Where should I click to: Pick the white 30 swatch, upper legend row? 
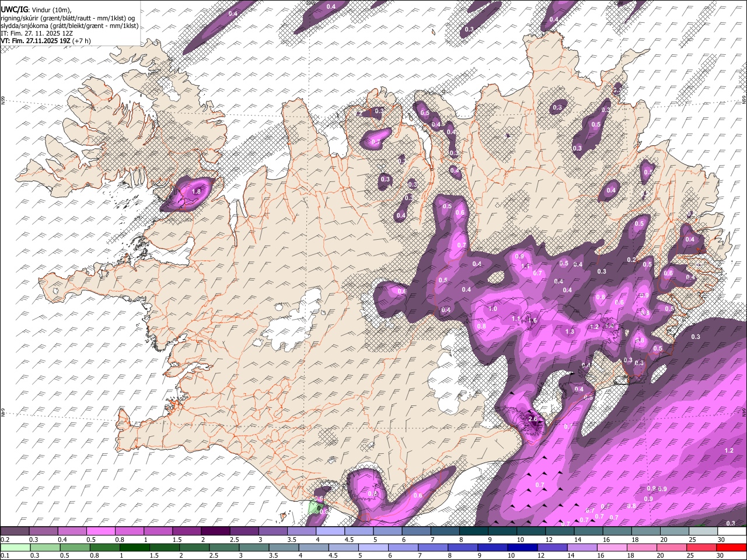731,531
